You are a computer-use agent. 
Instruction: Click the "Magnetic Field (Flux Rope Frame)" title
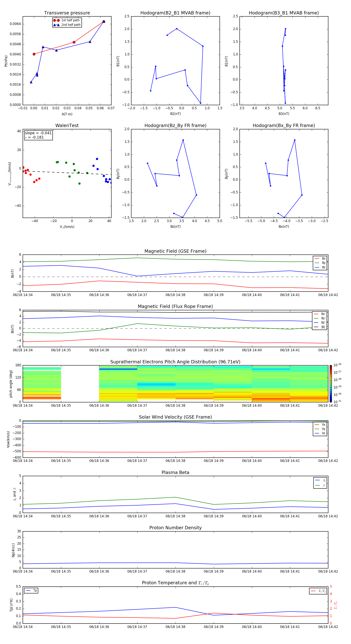(175, 307)
